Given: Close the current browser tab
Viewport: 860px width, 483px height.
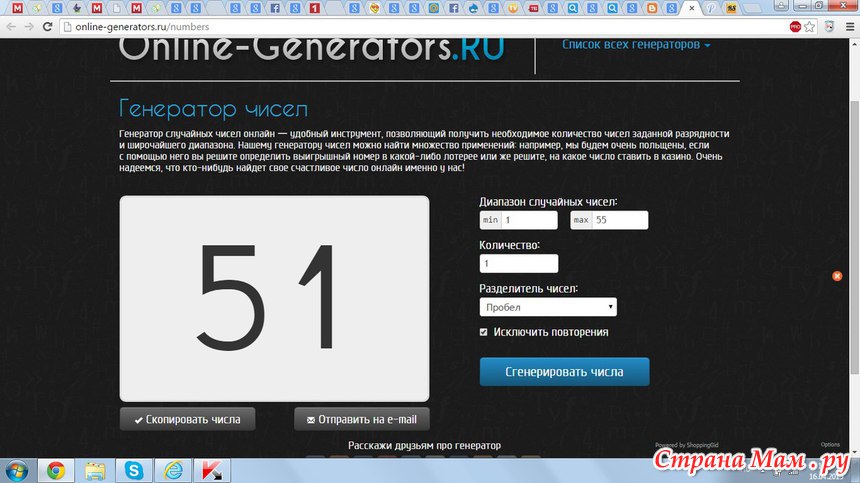Looking at the screenshot, I should tap(692, 8).
